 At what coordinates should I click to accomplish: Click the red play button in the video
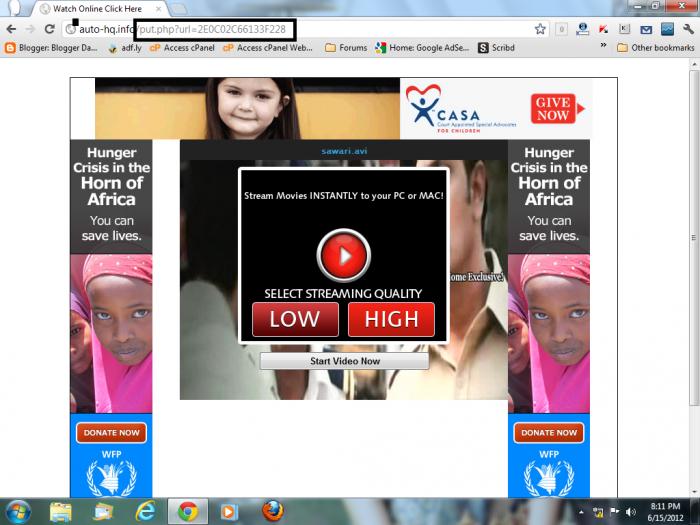(344, 255)
